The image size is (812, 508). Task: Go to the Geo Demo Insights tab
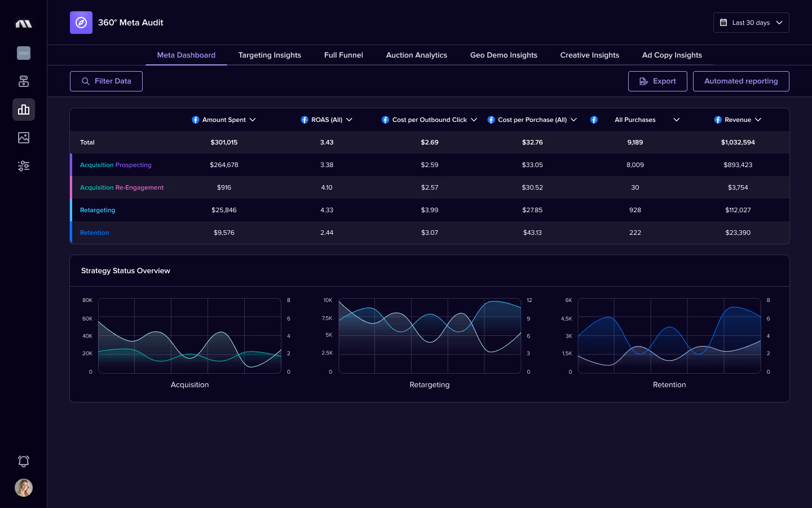504,55
